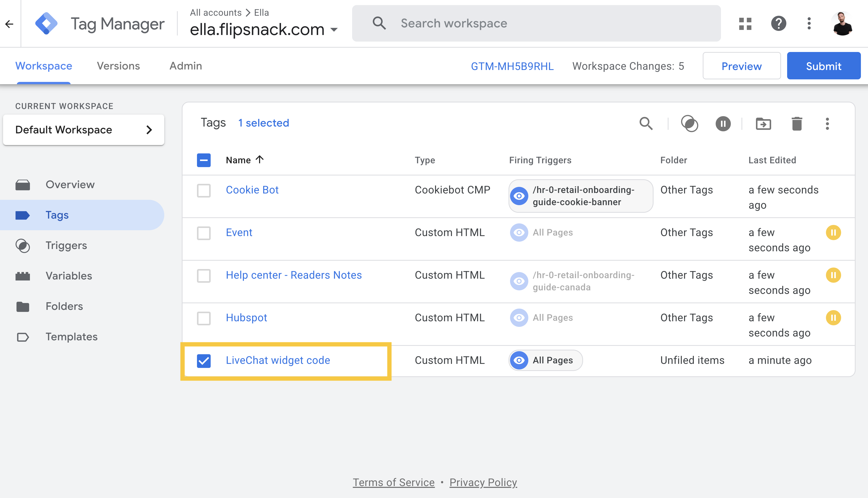868x498 pixels.
Task: Open the header three-dot options menu
Action: click(809, 24)
